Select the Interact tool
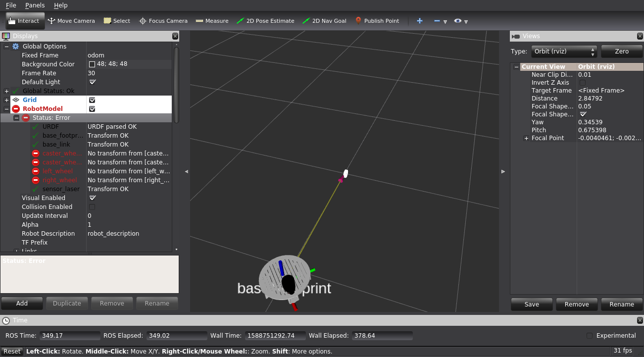The image size is (644, 357). tap(25, 21)
